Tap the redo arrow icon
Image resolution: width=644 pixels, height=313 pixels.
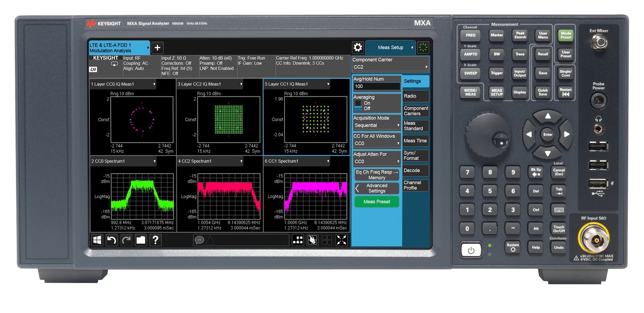point(126,240)
